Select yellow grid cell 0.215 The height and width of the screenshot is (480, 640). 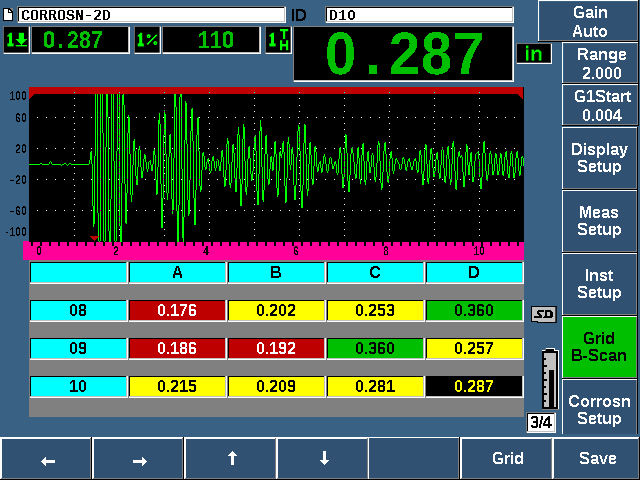pyautogui.click(x=177, y=386)
